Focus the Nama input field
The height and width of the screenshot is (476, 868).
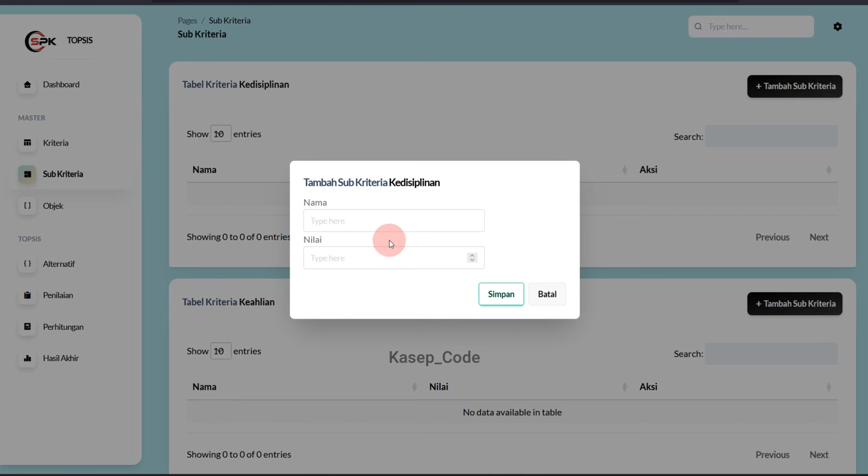click(x=394, y=221)
